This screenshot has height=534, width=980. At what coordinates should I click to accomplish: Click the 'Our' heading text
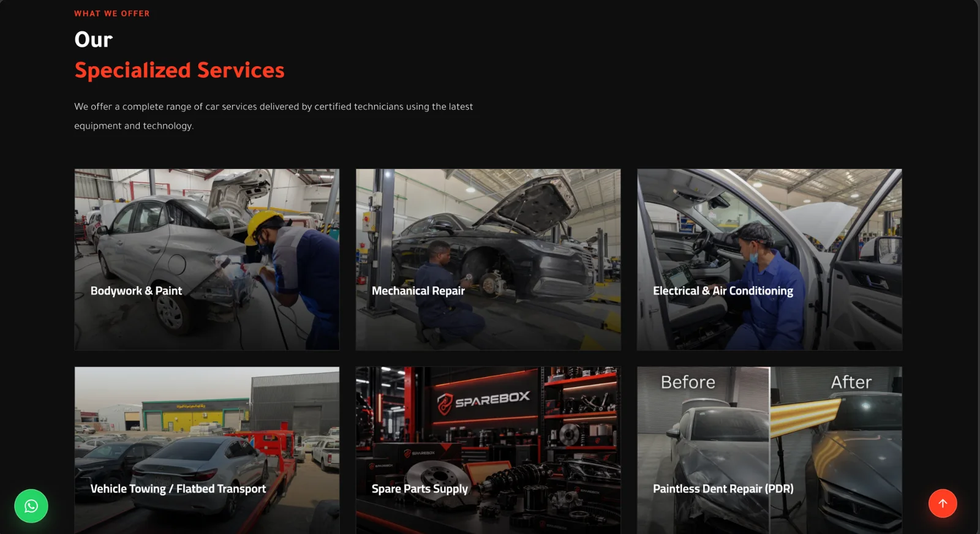point(94,40)
